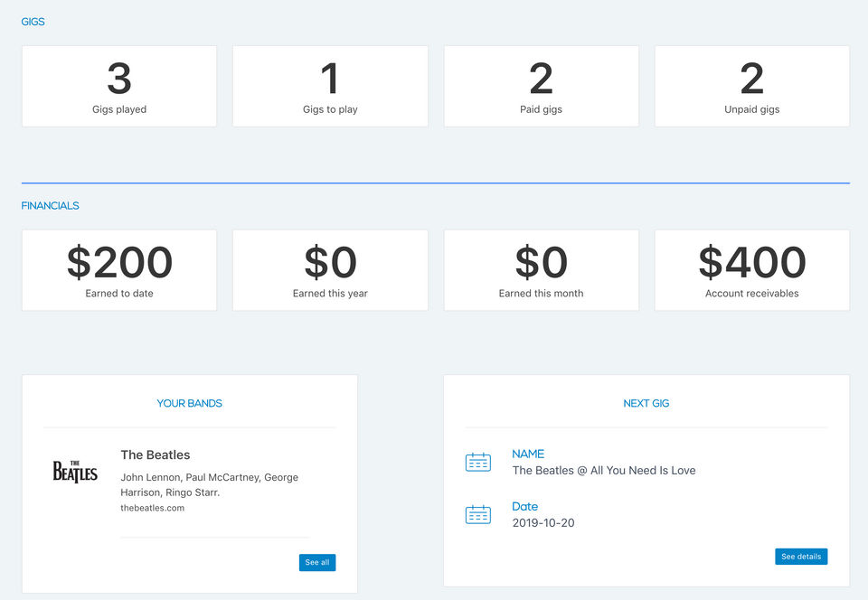868x600 pixels.
Task: Click the Earned this month label
Action: (541, 293)
